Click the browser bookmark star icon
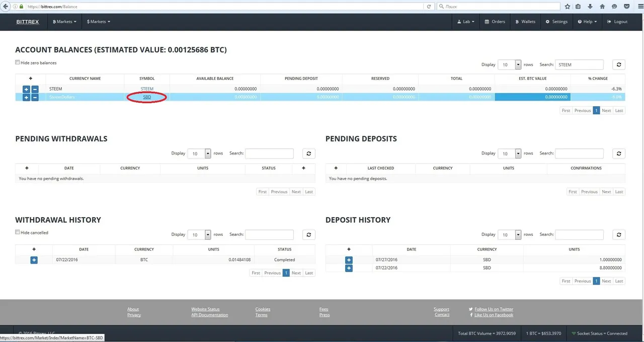The height and width of the screenshot is (342, 644). click(568, 7)
